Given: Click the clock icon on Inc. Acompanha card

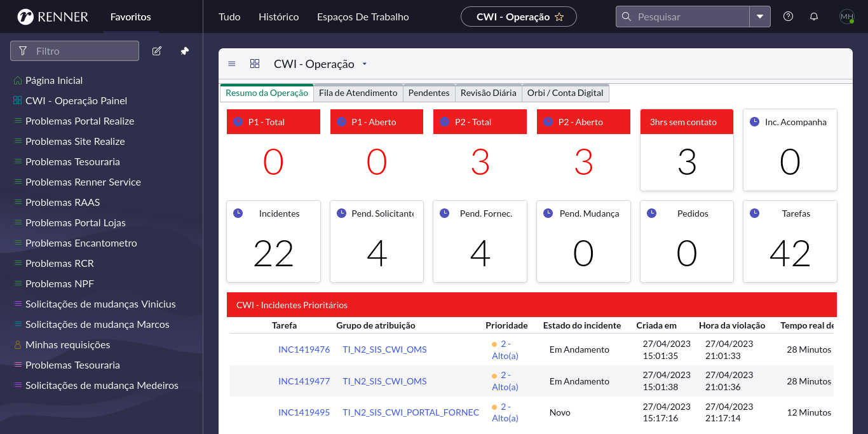Looking at the screenshot, I should click(x=754, y=121).
